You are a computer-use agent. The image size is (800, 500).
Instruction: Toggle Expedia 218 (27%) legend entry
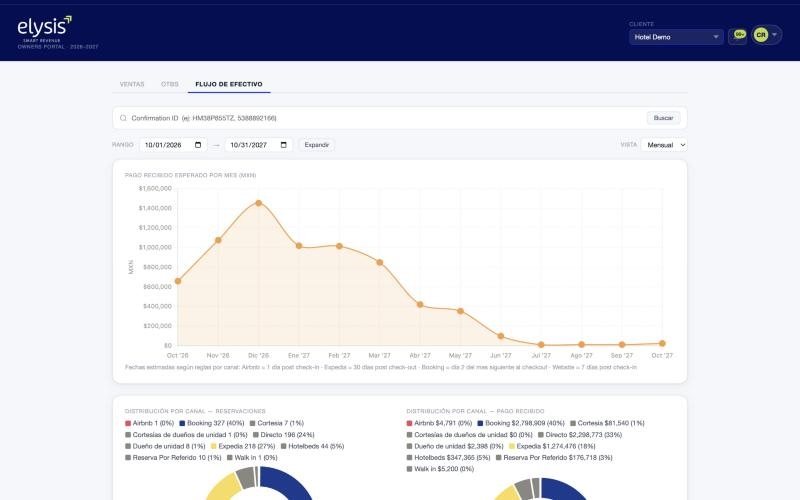coord(243,446)
